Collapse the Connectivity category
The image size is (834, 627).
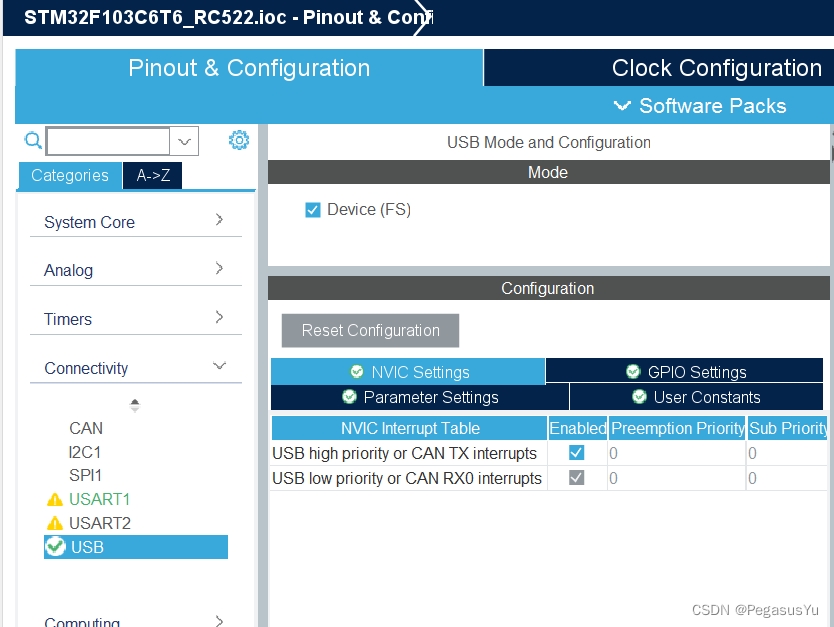click(136, 367)
